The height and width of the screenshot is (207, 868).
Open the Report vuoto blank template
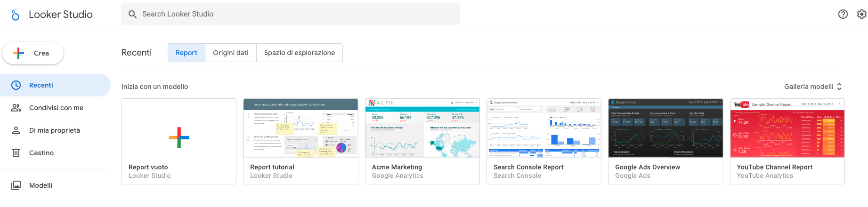click(179, 137)
